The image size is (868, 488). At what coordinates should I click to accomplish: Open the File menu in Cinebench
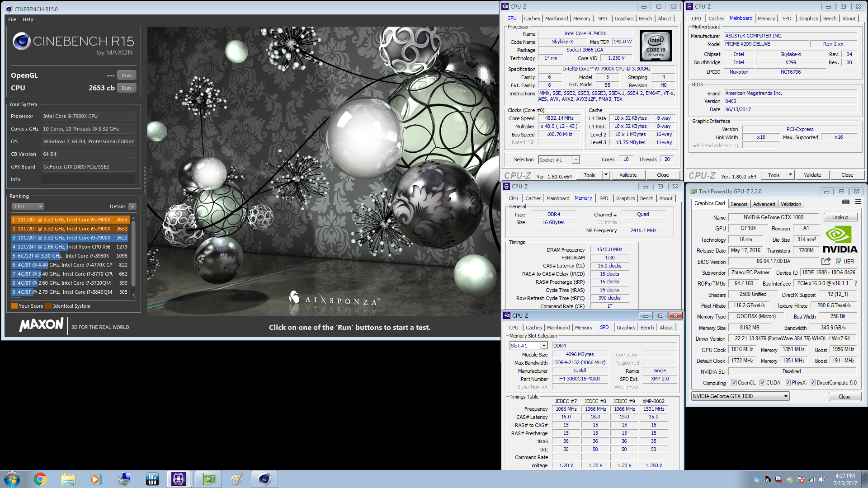12,19
